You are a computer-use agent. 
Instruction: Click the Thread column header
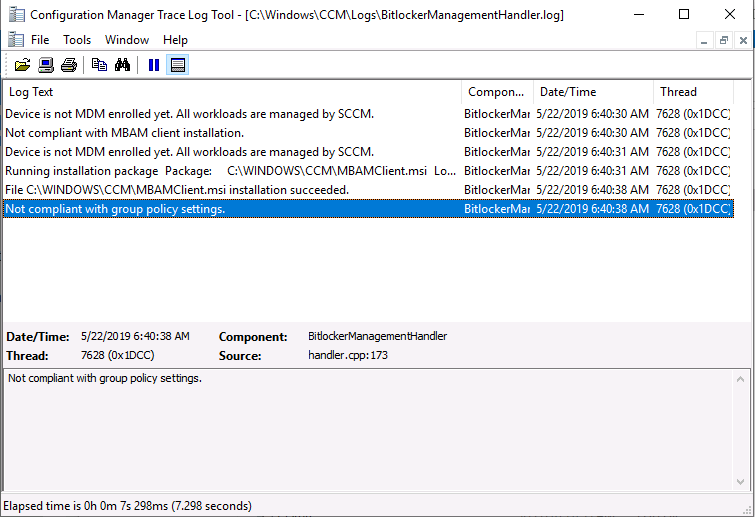(693, 92)
